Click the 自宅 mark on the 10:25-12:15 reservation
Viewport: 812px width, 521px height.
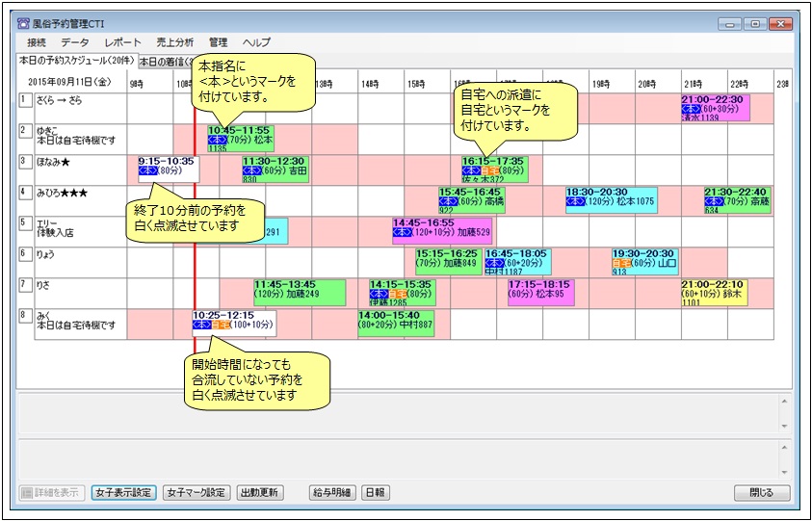point(222,325)
